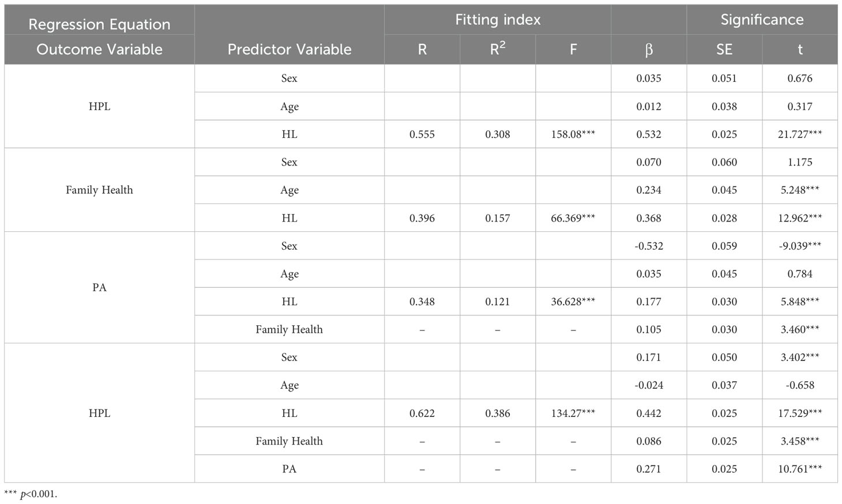Select the F value 134.27***
The width and height of the screenshot is (842, 504).
(x=573, y=413)
